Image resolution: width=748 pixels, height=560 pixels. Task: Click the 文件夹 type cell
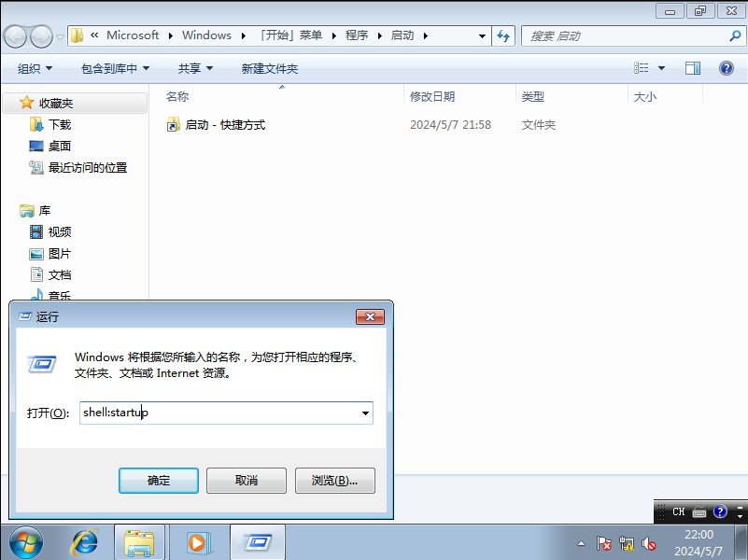539,125
